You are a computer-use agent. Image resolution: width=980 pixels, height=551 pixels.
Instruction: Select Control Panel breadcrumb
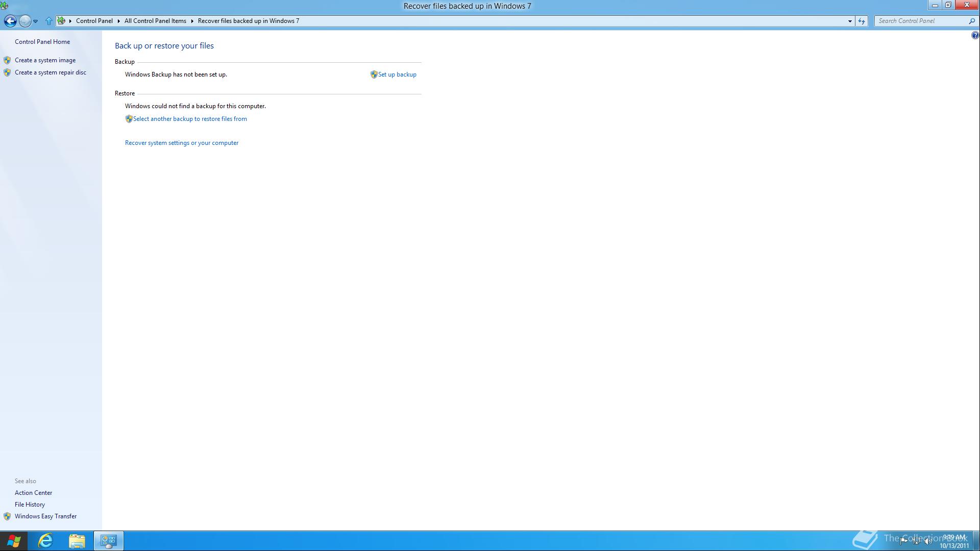click(x=94, y=21)
